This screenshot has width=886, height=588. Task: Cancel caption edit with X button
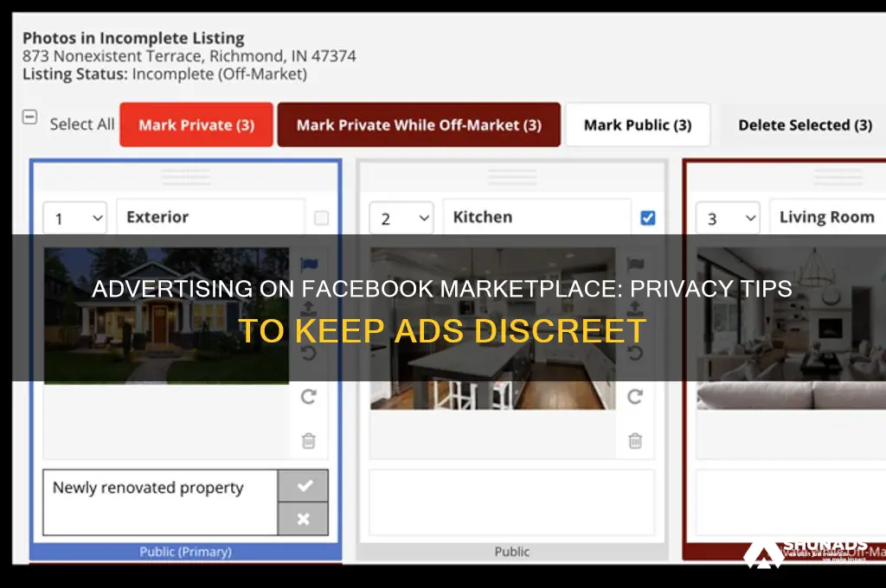tap(304, 519)
